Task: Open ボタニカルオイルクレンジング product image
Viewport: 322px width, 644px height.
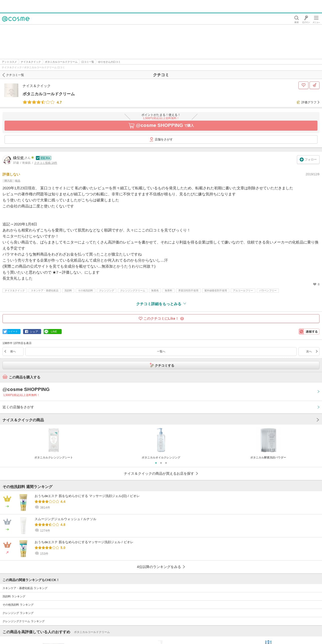Action: click(161, 440)
